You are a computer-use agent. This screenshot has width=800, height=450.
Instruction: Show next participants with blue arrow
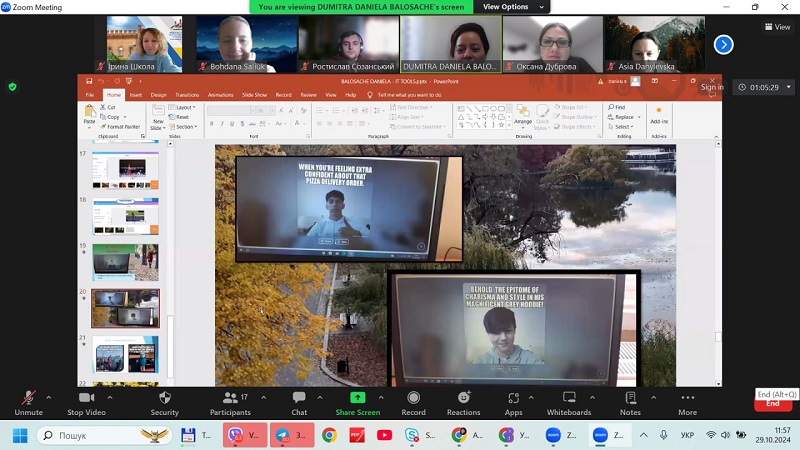pyautogui.click(x=723, y=44)
